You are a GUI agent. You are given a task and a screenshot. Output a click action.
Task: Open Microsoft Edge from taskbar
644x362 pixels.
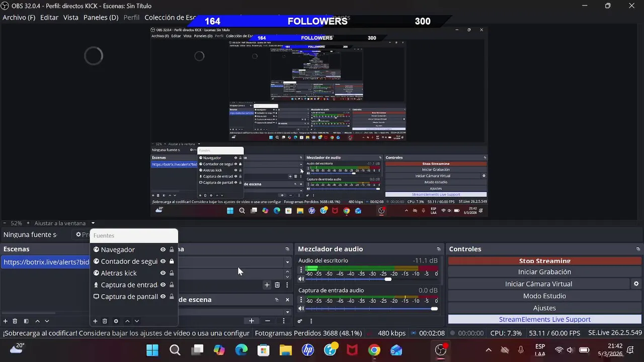(242, 350)
